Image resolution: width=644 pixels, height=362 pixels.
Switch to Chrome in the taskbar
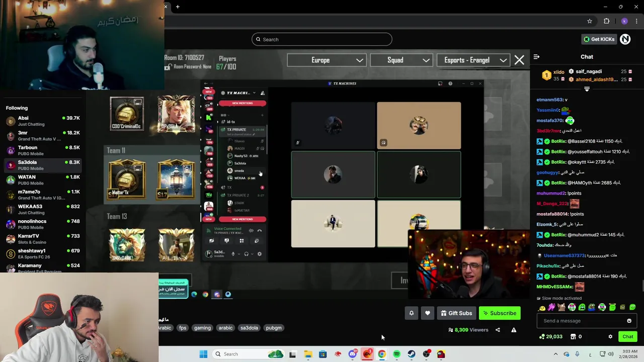coord(382,354)
